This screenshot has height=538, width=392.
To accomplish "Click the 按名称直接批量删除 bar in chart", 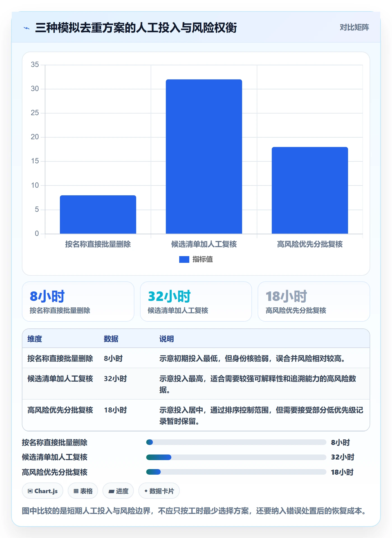I will pos(98,214).
